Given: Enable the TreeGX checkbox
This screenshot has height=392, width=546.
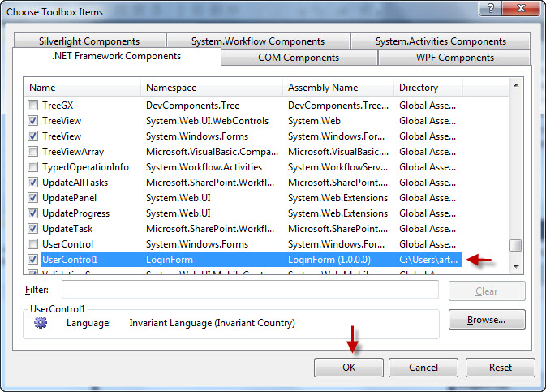Looking at the screenshot, I should [33, 105].
